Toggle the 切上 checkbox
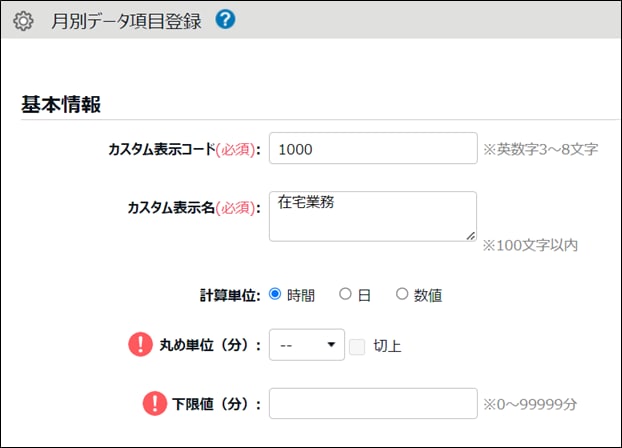This screenshot has height=448, width=622. [x=357, y=345]
